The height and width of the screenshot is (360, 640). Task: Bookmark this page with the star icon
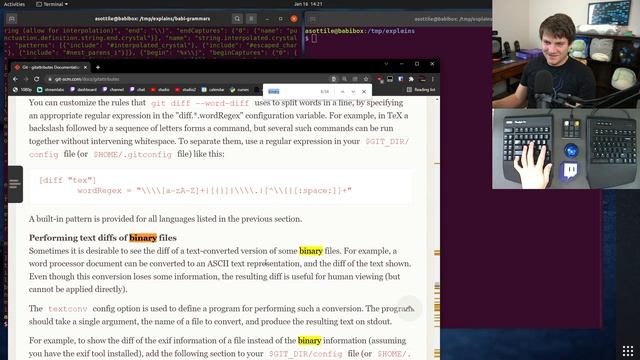point(366,79)
